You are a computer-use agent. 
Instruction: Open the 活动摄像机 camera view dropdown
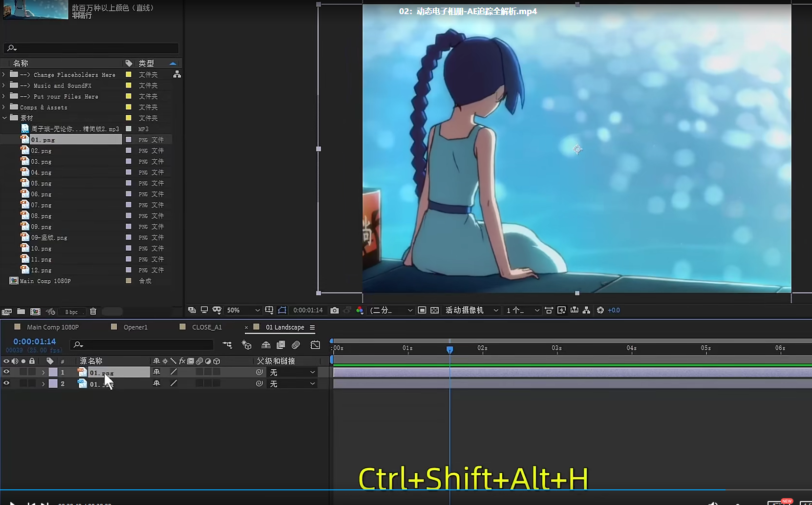472,310
